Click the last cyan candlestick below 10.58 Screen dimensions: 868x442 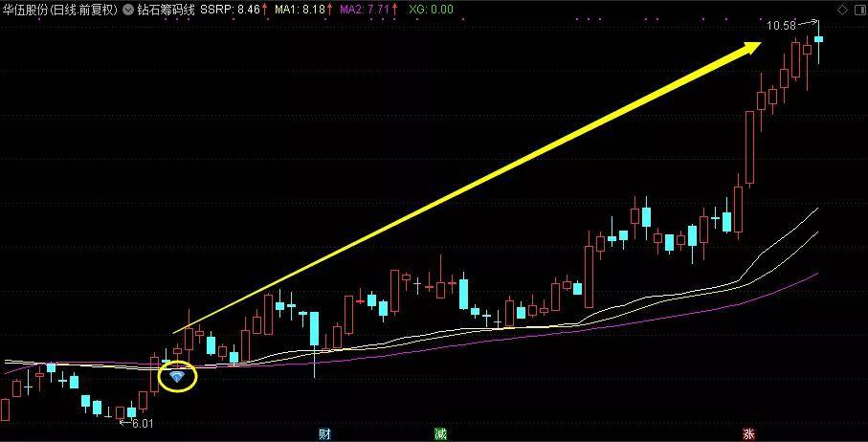tap(819, 38)
